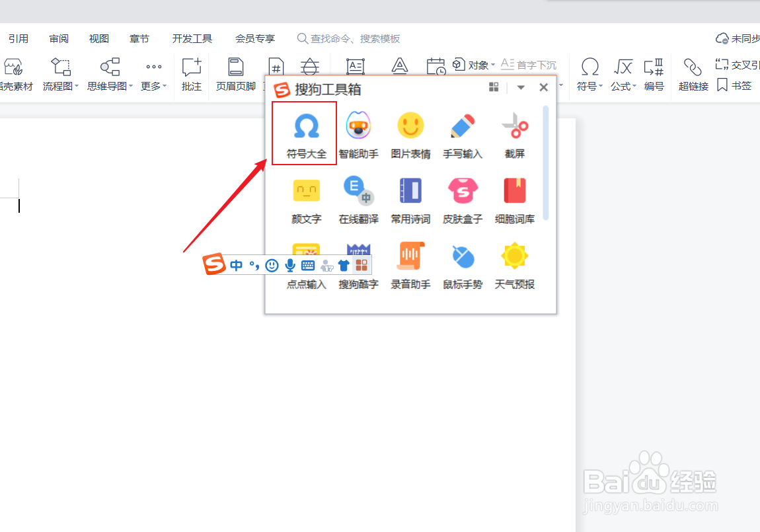
Task: Insert a 批注 comment
Action: click(x=192, y=74)
